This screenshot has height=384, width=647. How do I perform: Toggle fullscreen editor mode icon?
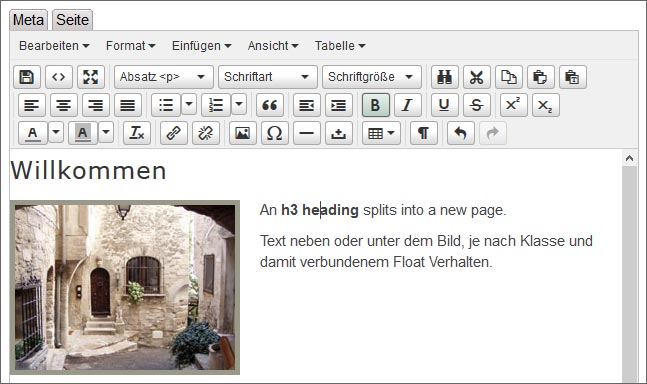(x=91, y=77)
